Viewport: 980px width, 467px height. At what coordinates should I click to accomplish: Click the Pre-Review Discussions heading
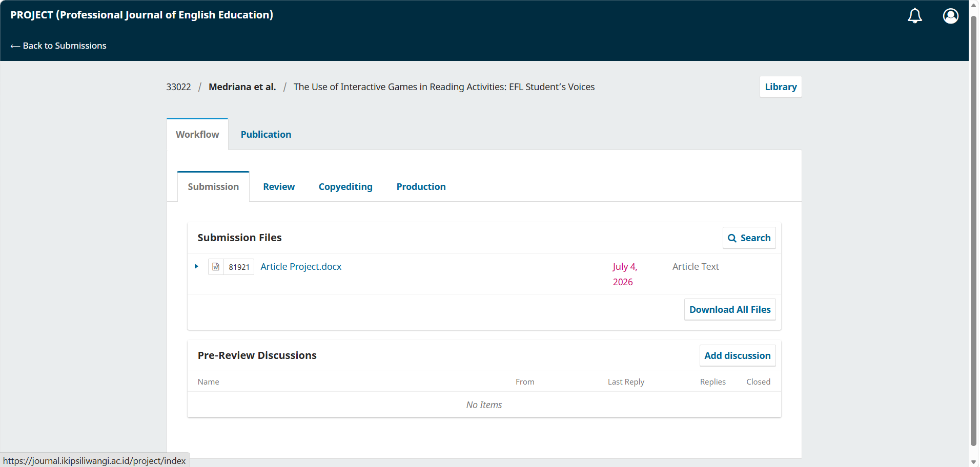pos(257,355)
